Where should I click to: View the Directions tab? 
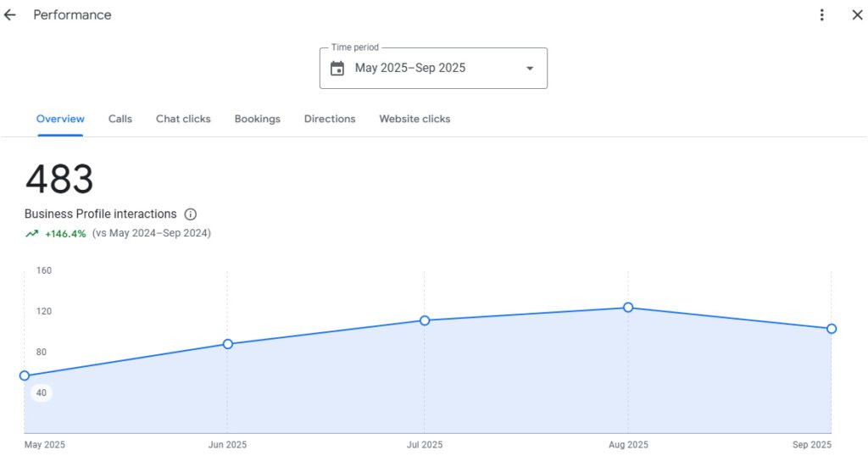[330, 120]
